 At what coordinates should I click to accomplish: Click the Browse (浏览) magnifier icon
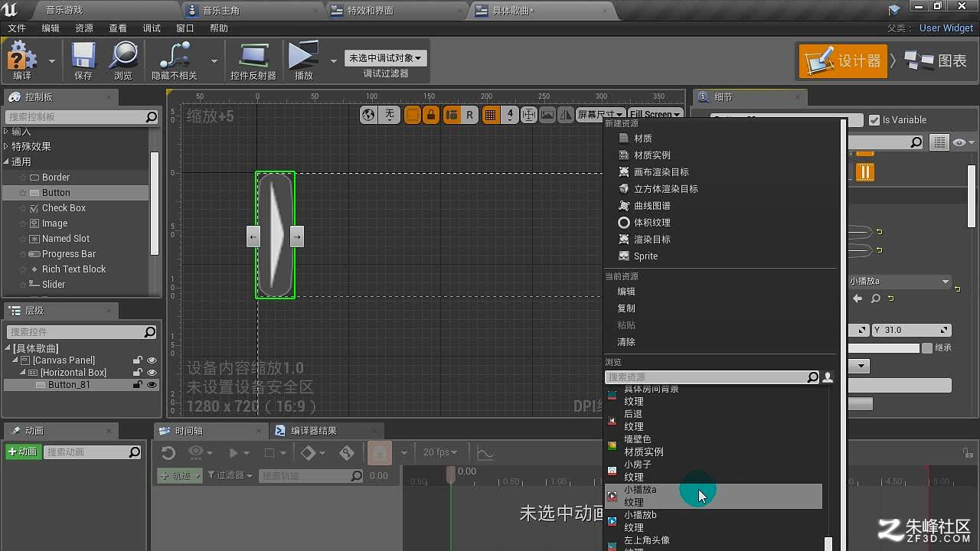123,60
